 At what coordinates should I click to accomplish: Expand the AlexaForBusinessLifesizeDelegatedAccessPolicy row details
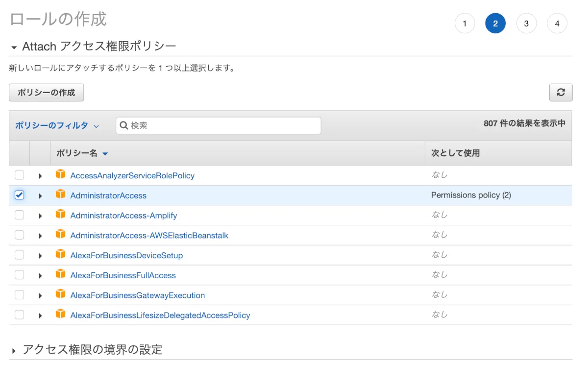pos(40,315)
